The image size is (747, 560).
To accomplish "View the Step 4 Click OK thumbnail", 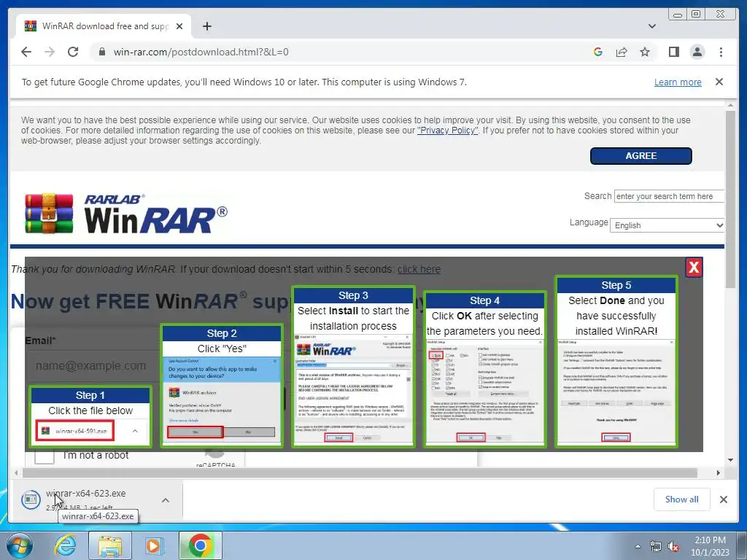I will tap(484, 369).
